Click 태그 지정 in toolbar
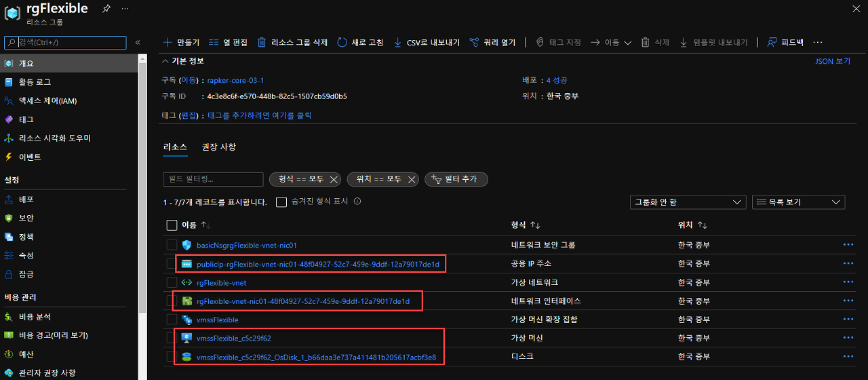Viewport: 868px width, 380px height. (558, 42)
